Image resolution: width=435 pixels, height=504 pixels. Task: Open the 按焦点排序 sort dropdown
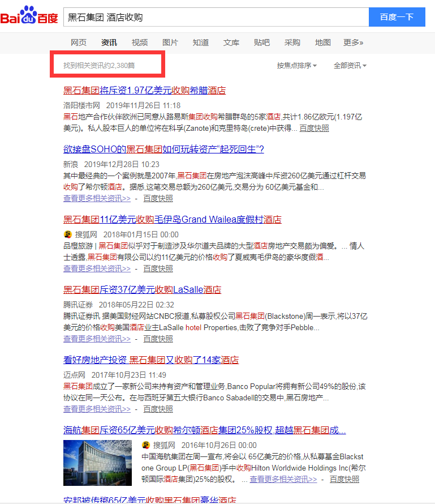[x=296, y=66]
